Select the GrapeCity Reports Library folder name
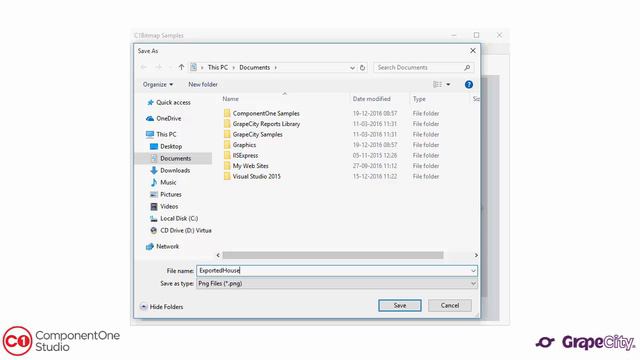 pos(266,124)
